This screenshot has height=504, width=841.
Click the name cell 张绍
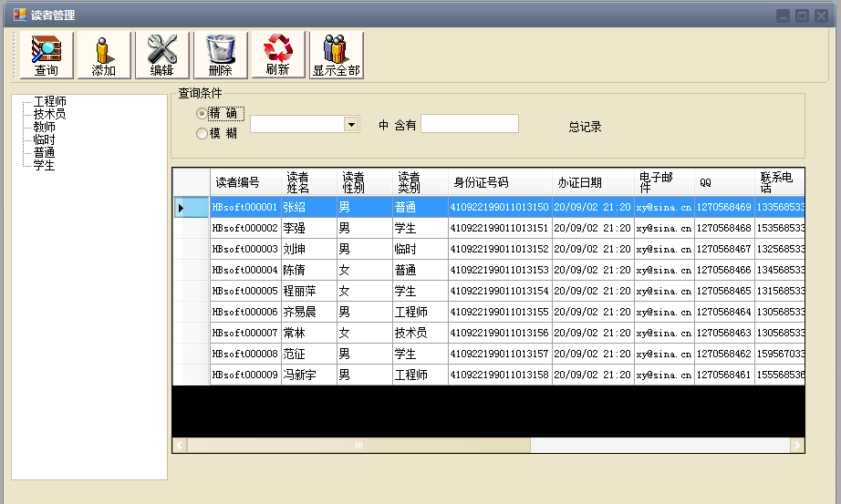pos(309,208)
